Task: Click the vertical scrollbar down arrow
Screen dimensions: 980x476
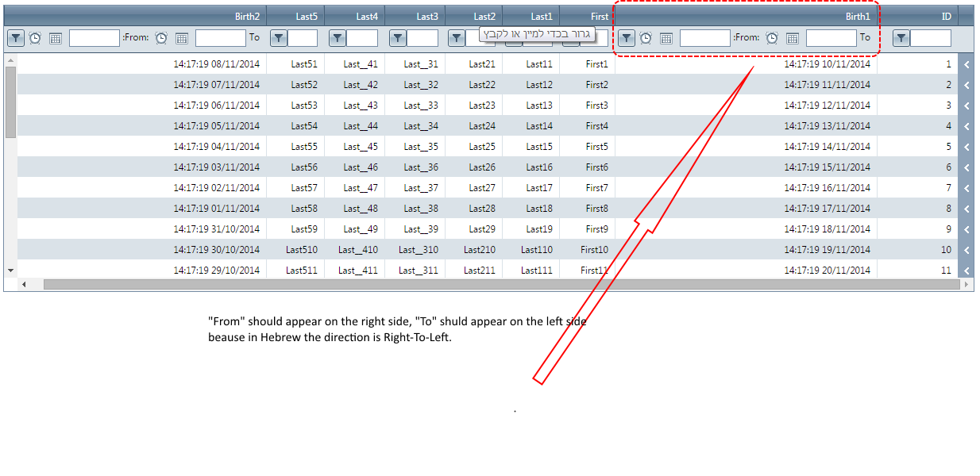Action: [10, 271]
